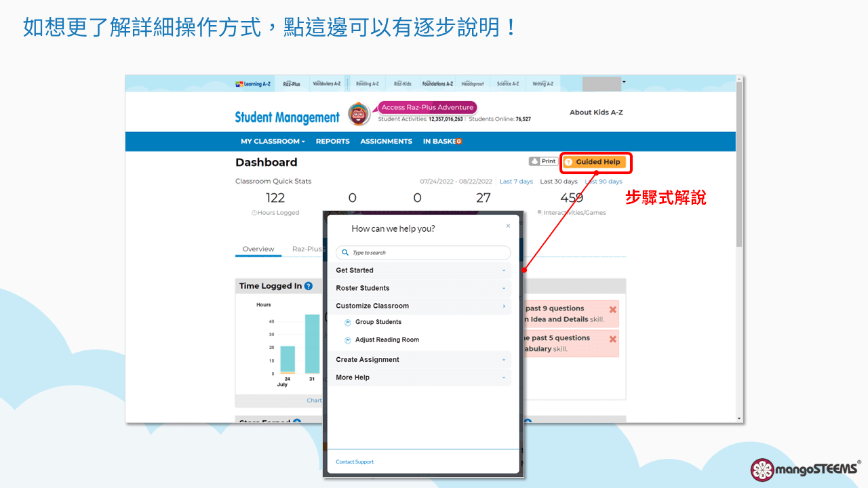This screenshot has width=868, height=488.
Task: Click the July 24 bar in Time Logged chart
Action: pos(288,360)
